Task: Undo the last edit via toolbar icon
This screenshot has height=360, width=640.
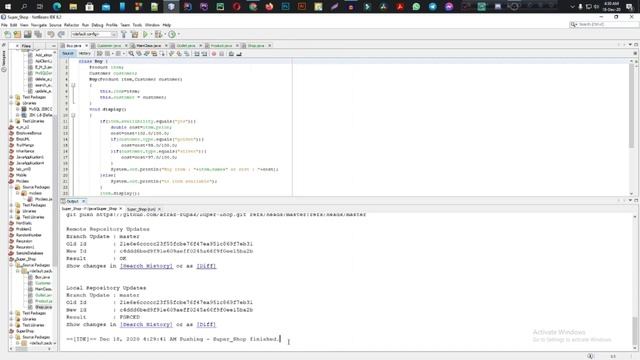Action: coord(51,35)
